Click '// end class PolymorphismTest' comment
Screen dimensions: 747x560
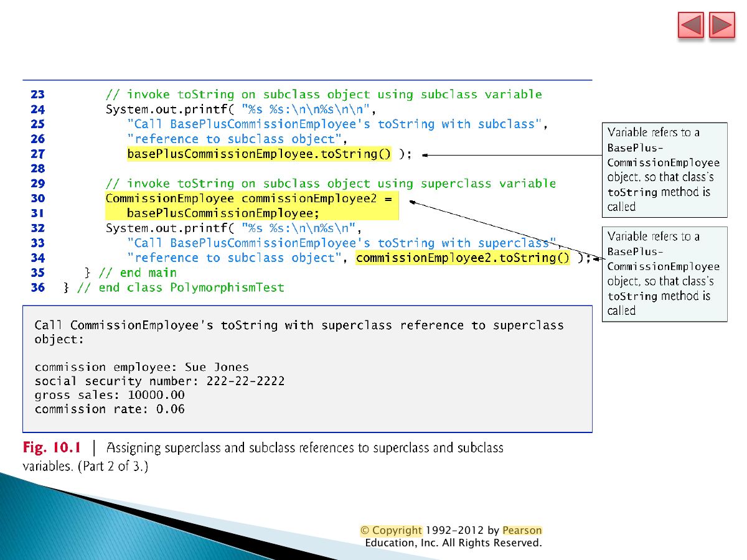pyautogui.click(x=181, y=287)
